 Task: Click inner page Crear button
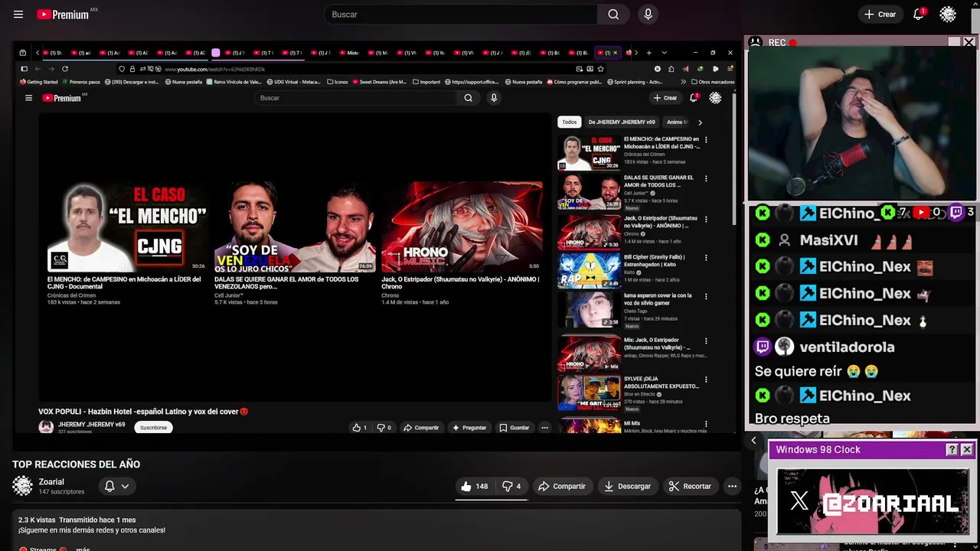[665, 98]
